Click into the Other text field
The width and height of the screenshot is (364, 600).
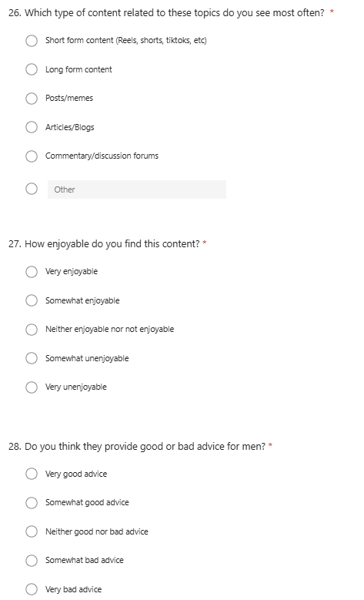(x=137, y=189)
